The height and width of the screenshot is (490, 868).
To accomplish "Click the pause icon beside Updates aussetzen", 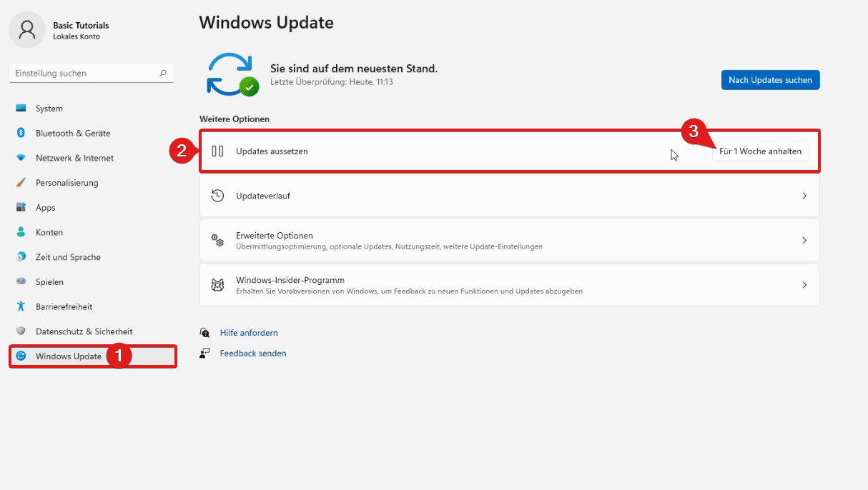I will tap(218, 151).
